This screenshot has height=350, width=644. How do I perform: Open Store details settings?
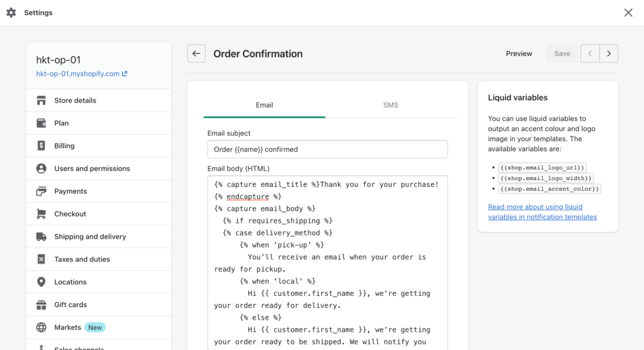point(99,100)
